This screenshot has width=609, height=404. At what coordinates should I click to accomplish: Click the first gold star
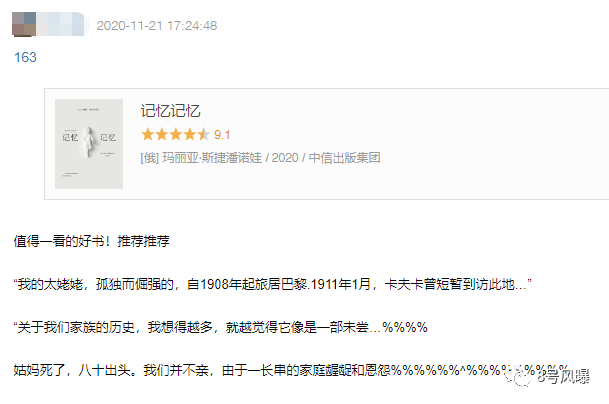point(148,134)
